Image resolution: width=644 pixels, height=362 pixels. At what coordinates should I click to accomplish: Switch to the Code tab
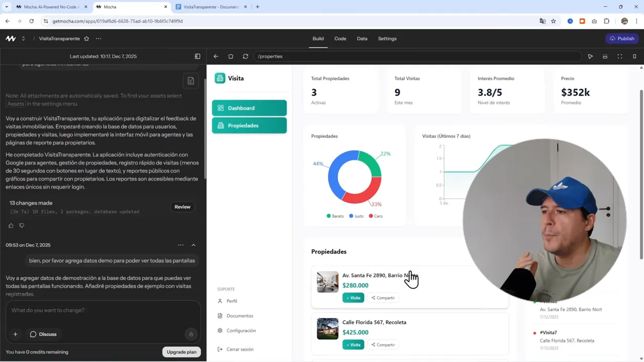point(340,38)
